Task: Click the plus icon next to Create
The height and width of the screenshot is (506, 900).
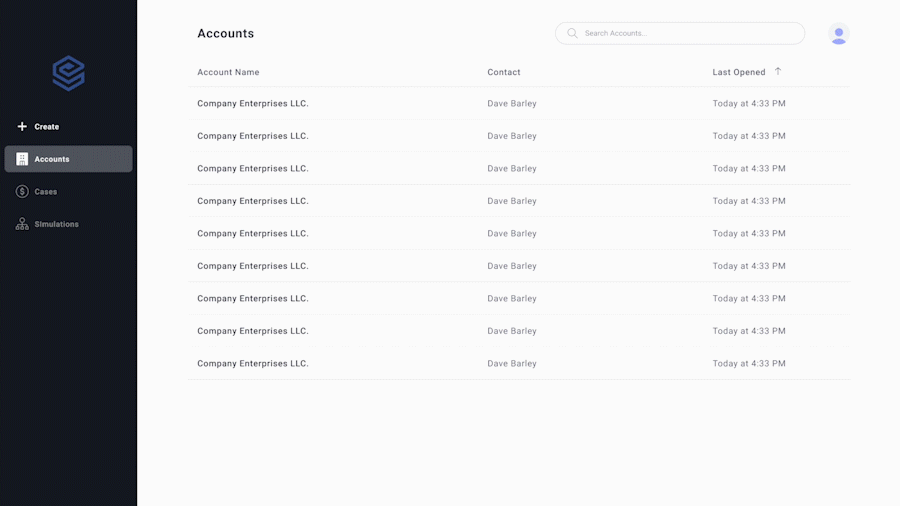Action: [x=22, y=127]
